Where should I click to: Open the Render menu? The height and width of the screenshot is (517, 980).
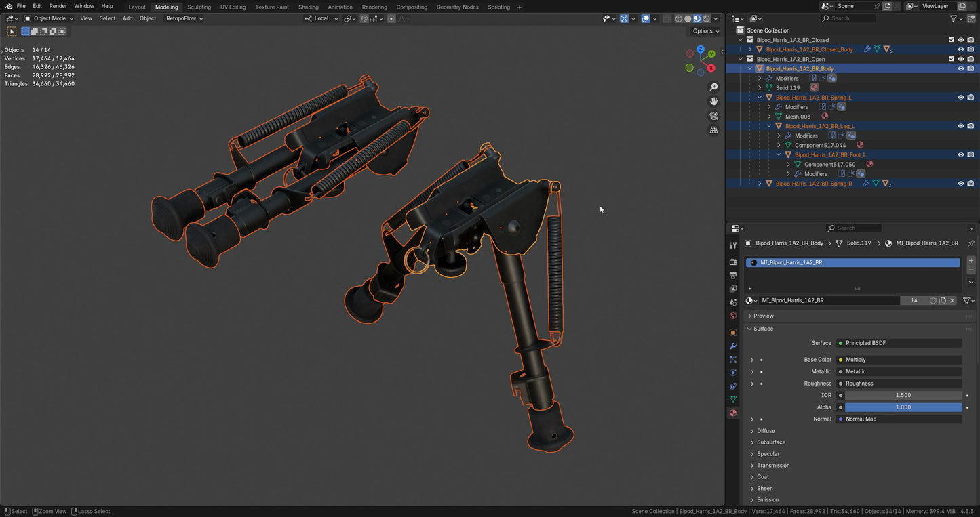[58, 6]
